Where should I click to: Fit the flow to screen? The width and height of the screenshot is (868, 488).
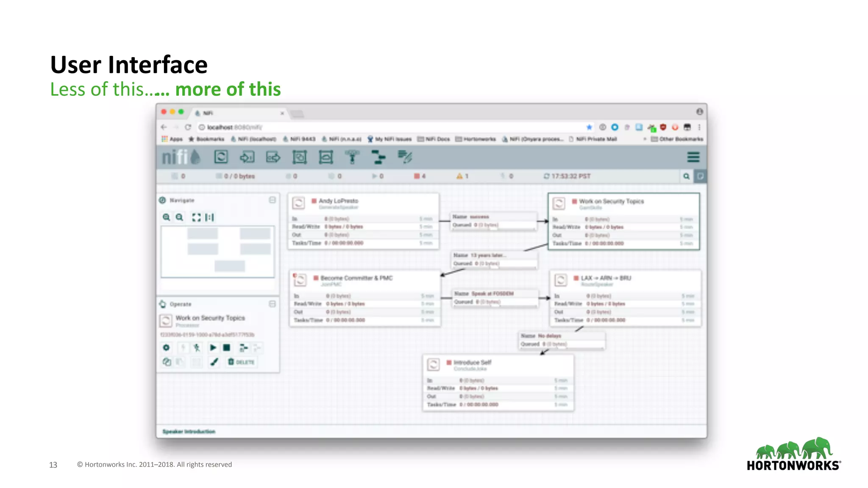coord(196,217)
